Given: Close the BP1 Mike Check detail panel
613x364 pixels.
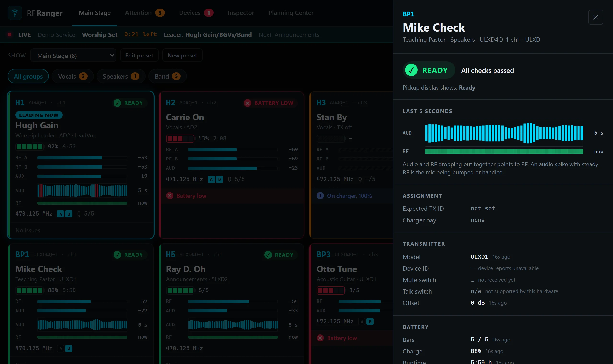Looking at the screenshot, I should pos(596,17).
